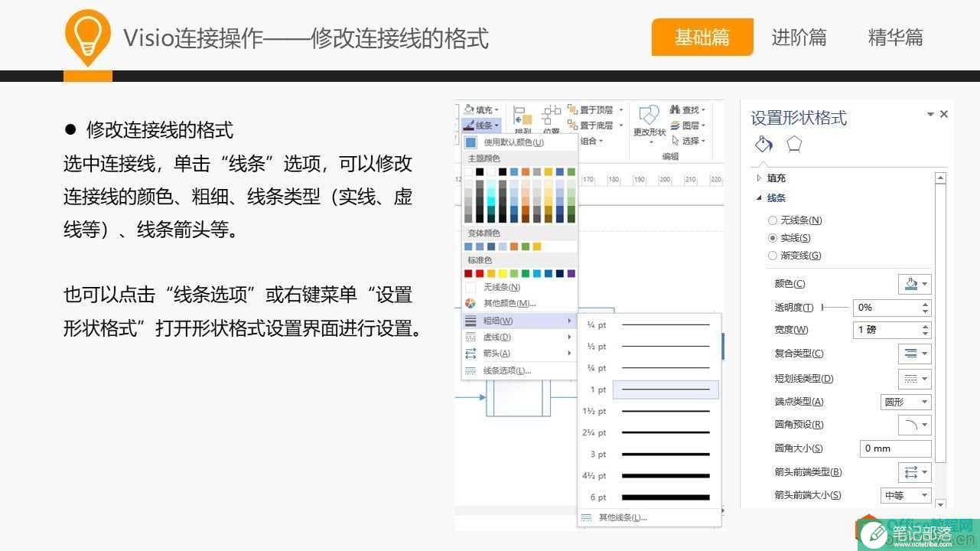980x551 pixels.
Task: Select the ½ pt line weight
Action: pyautogui.click(x=649, y=347)
